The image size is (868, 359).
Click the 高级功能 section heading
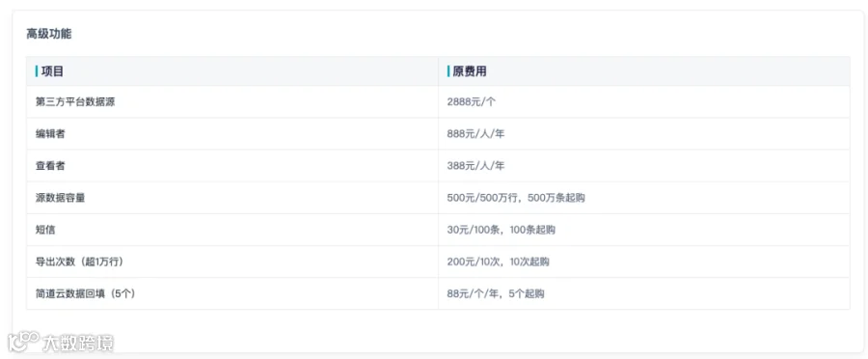(49, 34)
